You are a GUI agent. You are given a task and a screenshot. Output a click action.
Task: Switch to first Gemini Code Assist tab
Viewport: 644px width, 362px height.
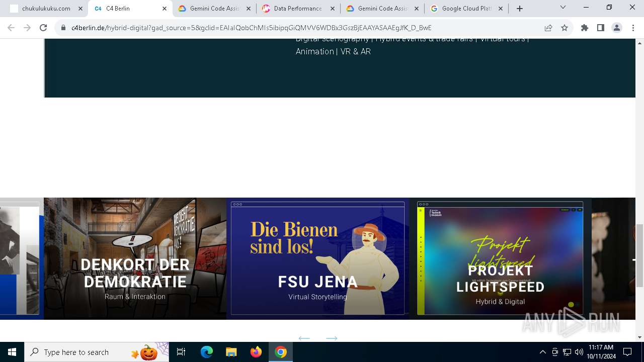tap(214, 9)
